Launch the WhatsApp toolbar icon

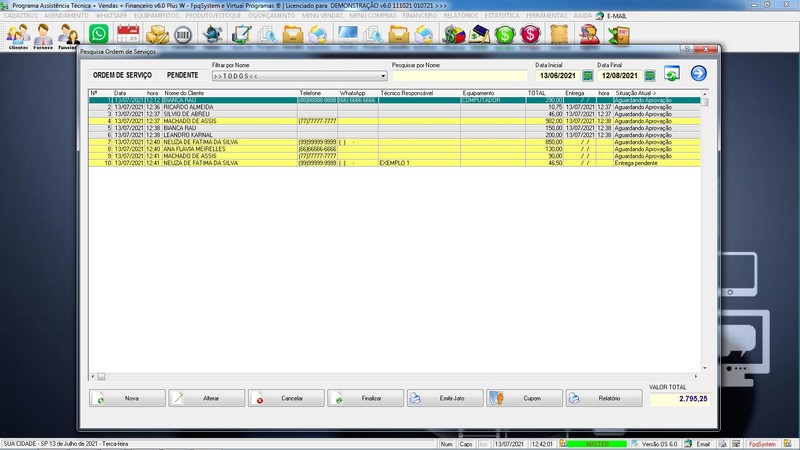(x=98, y=34)
